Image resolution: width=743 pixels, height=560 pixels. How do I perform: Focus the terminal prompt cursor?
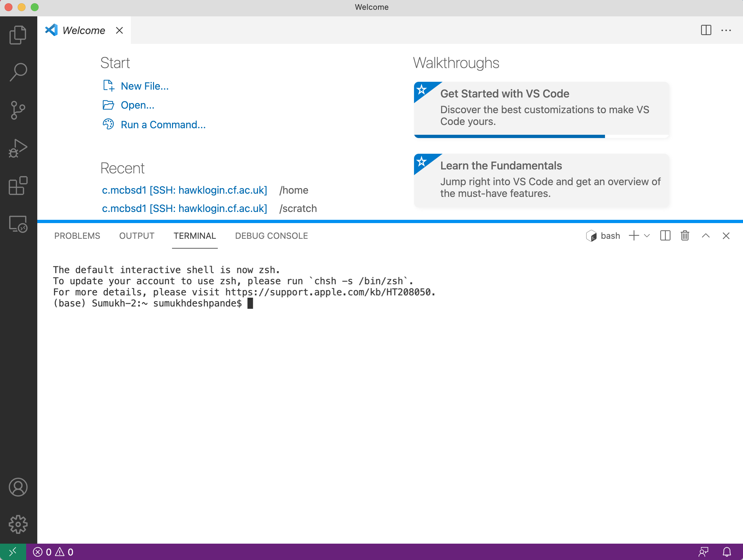pyautogui.click(x=250, y=303)
